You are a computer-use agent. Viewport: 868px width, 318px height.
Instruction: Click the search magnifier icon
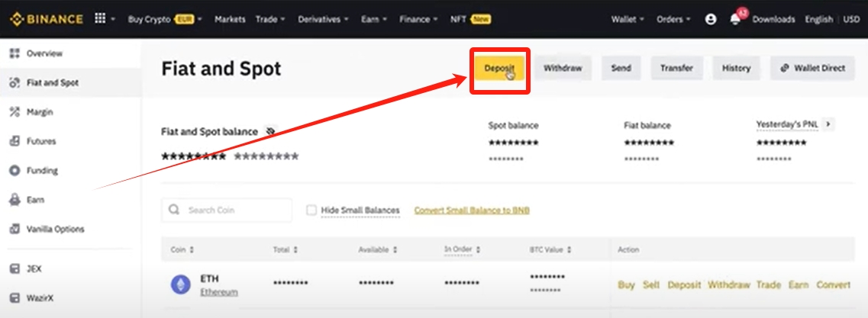click(x=174, y=210)
